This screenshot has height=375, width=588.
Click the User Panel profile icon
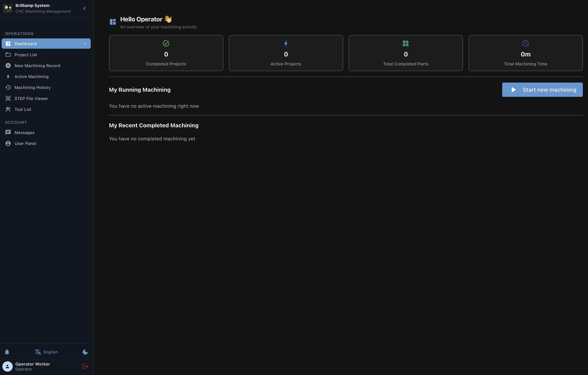[x=8, y=144]
